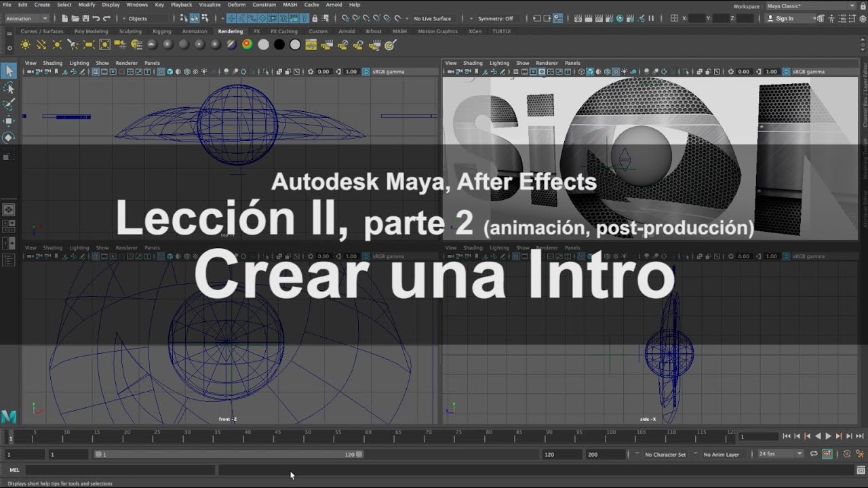Assign the ramp shader (rainbow sphere) icon
868x488 pixels.
247,45
